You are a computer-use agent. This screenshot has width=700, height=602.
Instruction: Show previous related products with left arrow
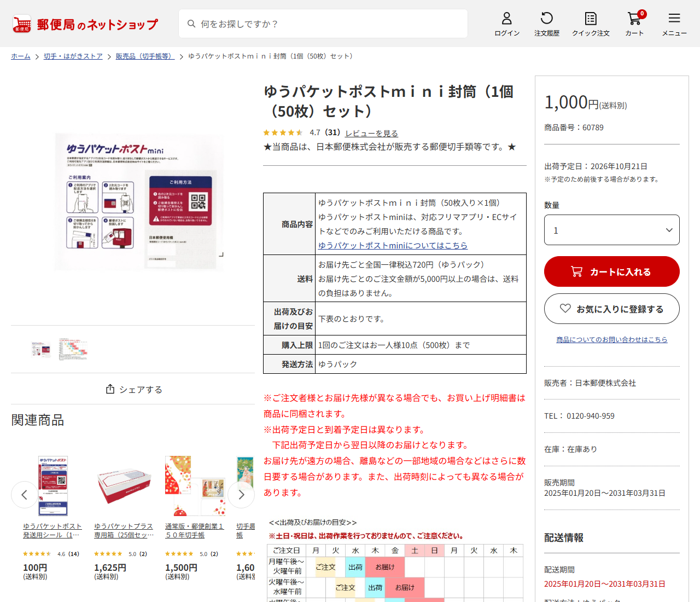[24, 495]
